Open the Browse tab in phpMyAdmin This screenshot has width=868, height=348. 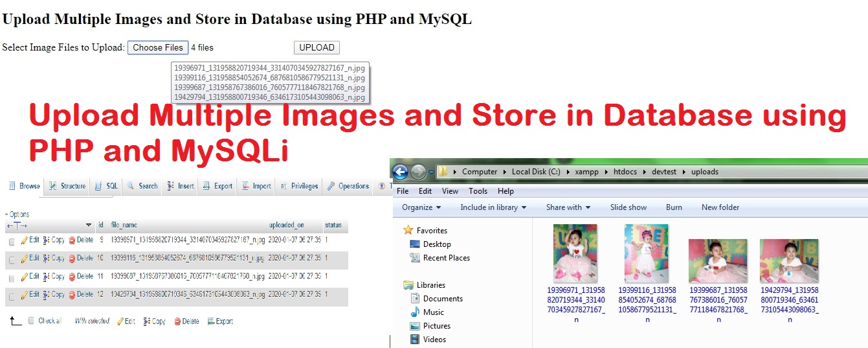click(25, 186)
